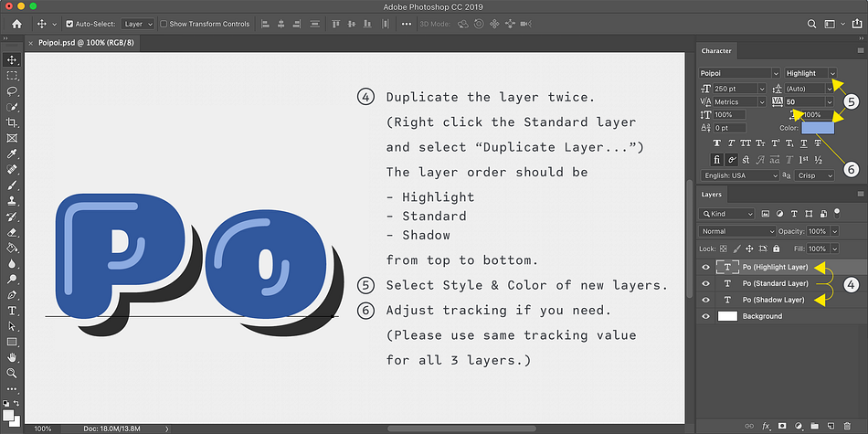Hide the Background layer visibility eye
This screenshot has width=868, height=434.
pos(705,316)
